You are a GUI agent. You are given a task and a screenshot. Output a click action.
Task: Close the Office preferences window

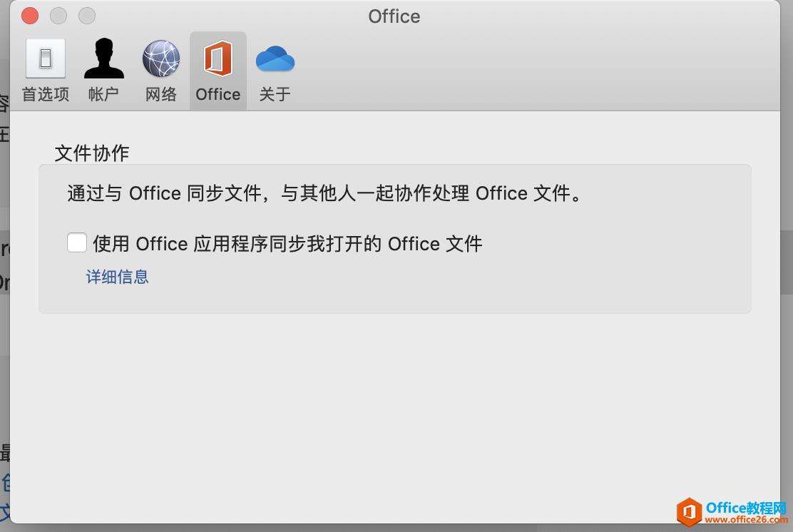pos(30,16)
